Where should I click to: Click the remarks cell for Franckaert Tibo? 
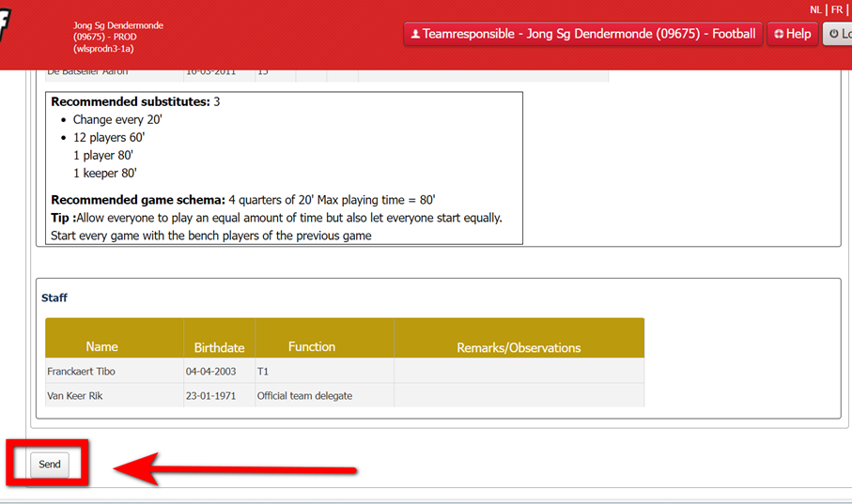pyautogui.click(x=519, y=372)
